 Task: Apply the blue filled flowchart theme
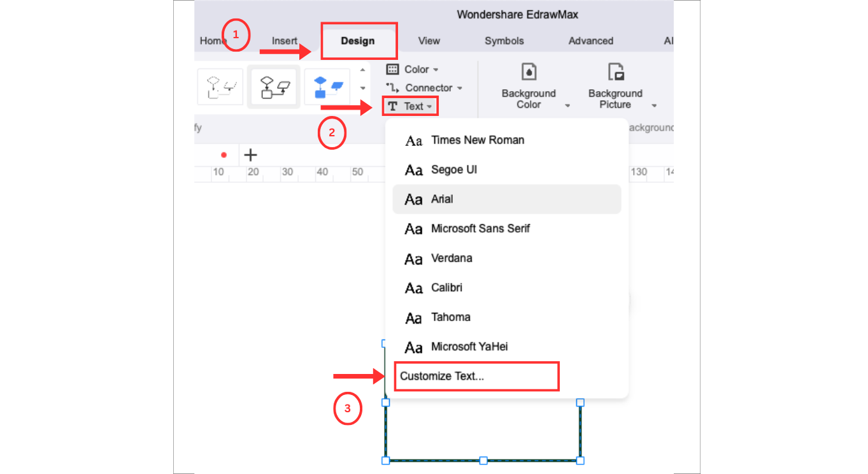tap(327, 87)
